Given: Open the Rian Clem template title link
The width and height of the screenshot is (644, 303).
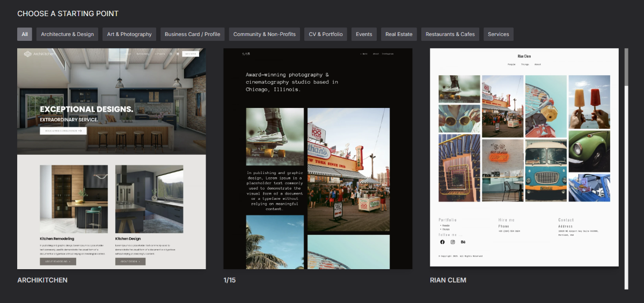Looking at the screenshot, I should [x=448, y=280].
